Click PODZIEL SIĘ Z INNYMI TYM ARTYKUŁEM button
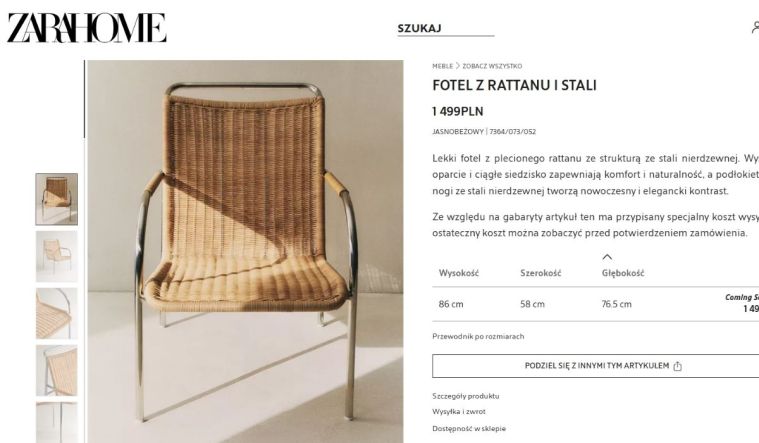Screen dimensions: 759x443 coord(595,366)
